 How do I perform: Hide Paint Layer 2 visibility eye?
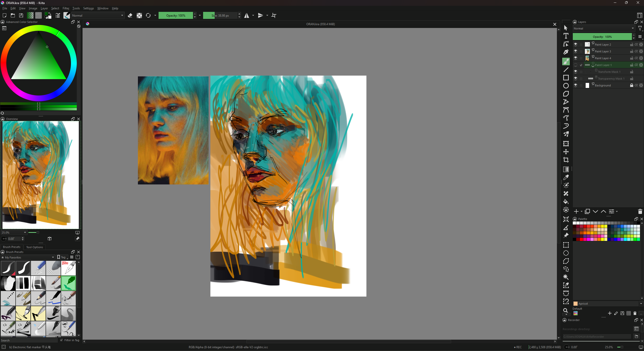(576, 44)
